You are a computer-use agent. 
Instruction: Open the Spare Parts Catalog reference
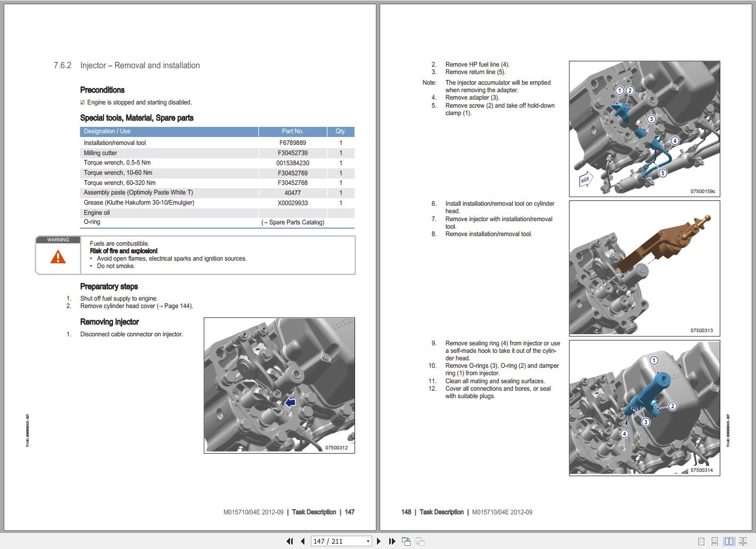[293, 222]
